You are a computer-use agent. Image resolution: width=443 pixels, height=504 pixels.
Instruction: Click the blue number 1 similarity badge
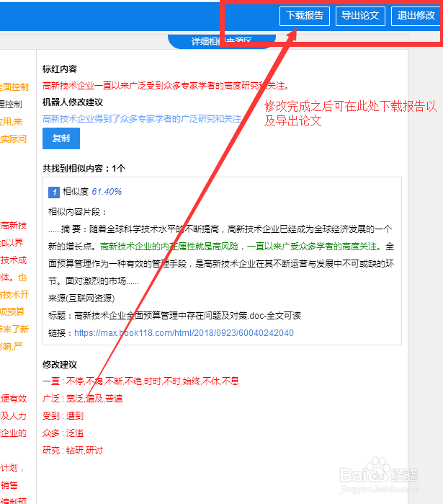click(x=54, y=193)
